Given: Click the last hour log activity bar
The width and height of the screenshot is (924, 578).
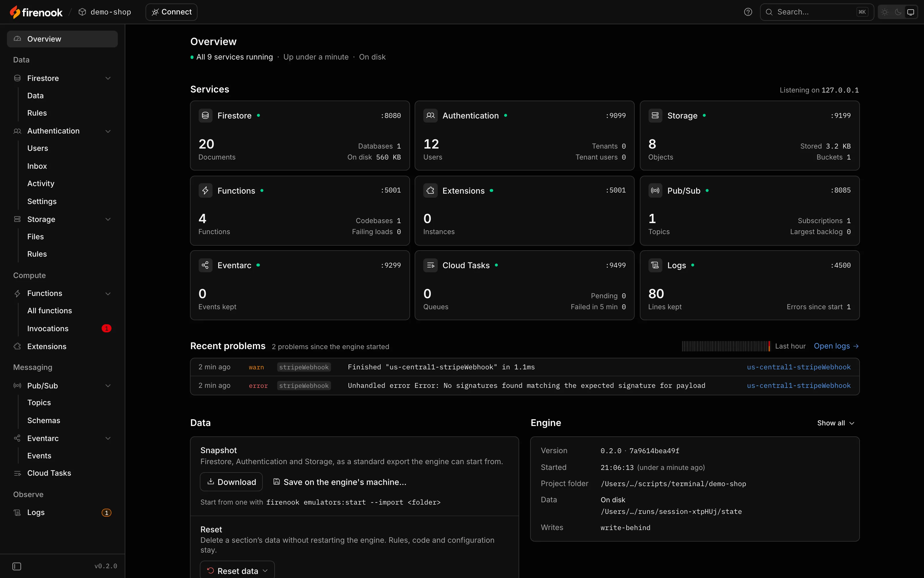Looking at the screenshot, I should (726, 346).
